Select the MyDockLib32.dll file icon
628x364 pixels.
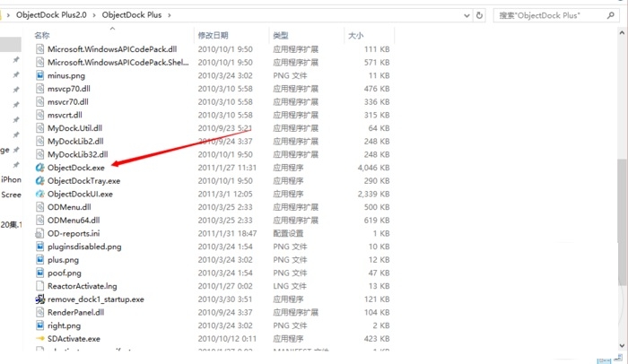39,154
